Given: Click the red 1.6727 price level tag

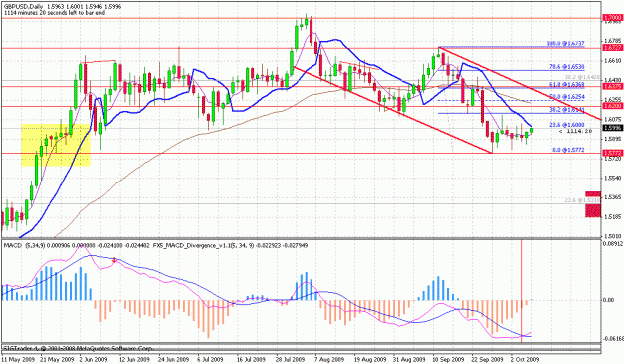Looking at the screenshot, I should point(613,48).
